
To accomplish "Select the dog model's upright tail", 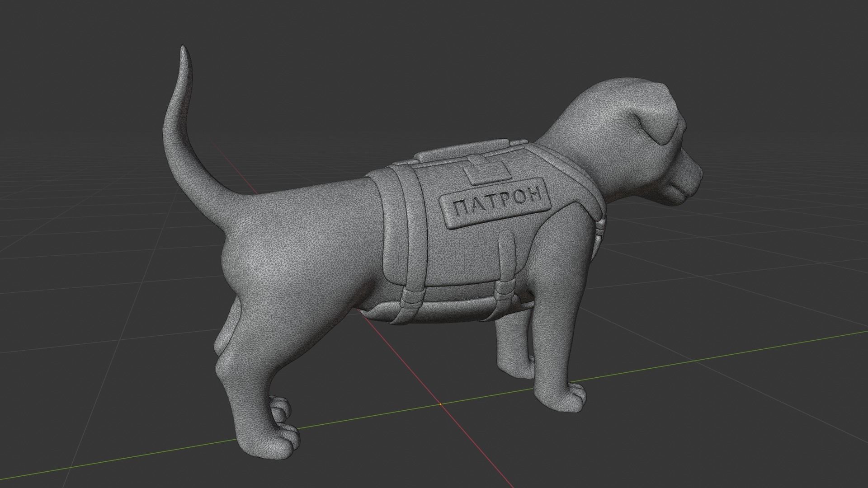I will pos(185,136).
